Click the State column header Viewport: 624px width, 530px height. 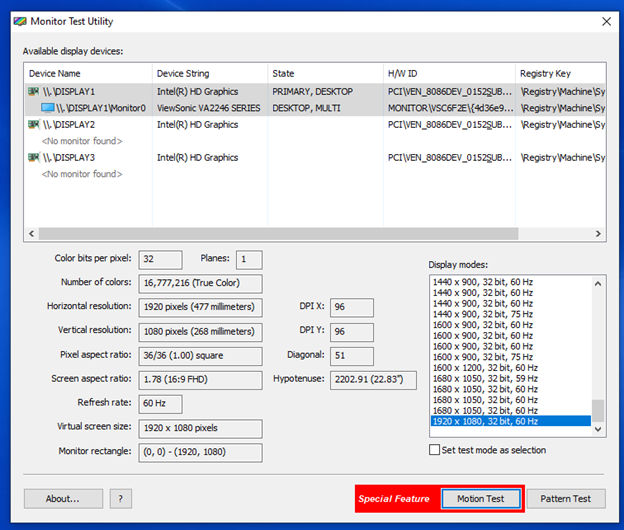324,73
